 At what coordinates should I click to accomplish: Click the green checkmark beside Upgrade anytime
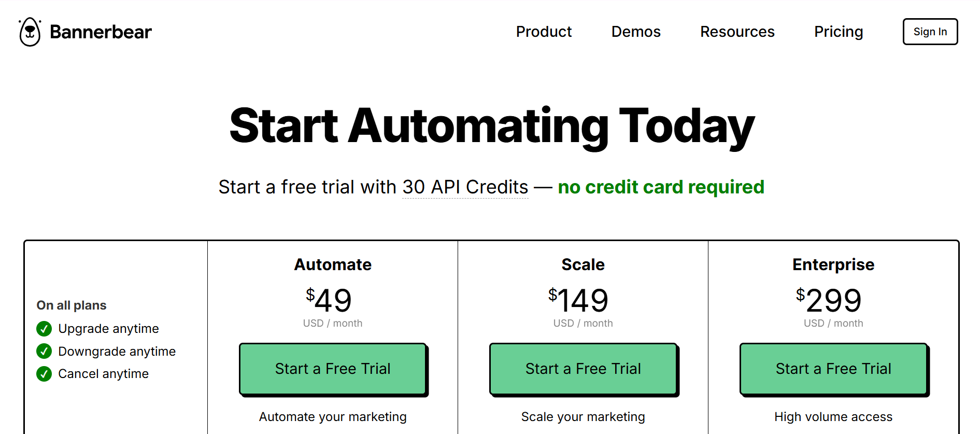point(44,328)
